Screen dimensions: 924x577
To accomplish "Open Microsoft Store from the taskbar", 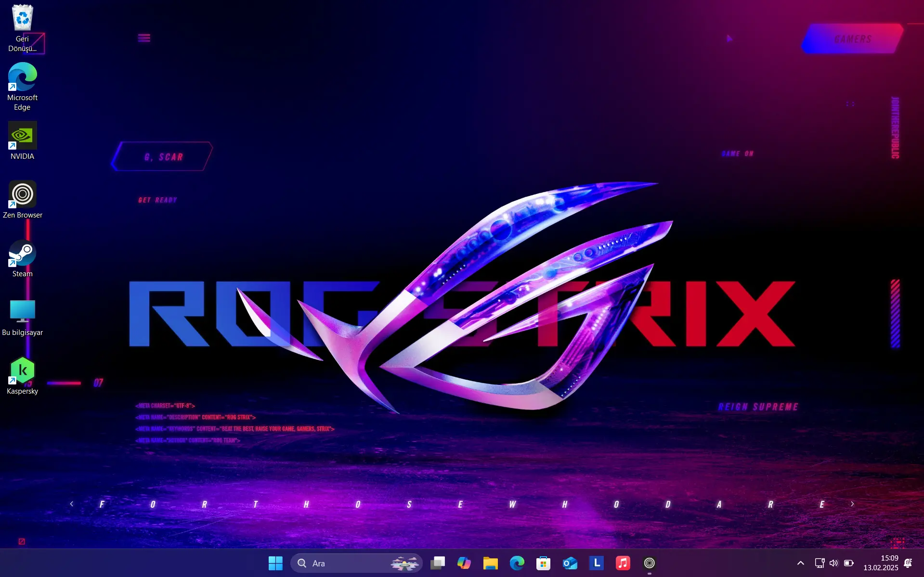I will 543,563.
